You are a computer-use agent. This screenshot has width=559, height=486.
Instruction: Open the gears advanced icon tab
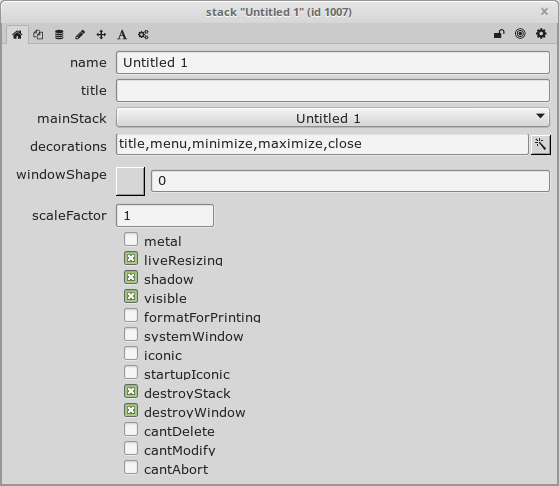[x=143, y=35]
